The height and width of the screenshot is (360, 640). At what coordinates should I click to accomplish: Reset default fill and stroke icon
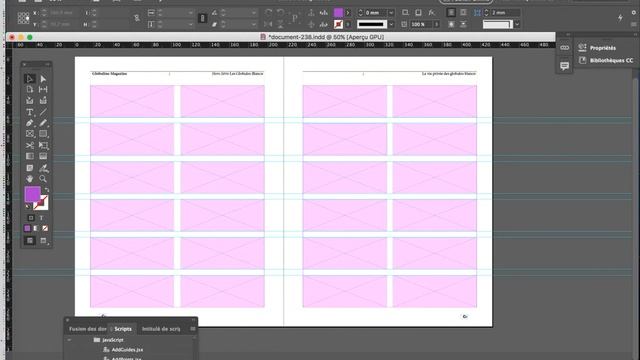click(x=28, y=207)
